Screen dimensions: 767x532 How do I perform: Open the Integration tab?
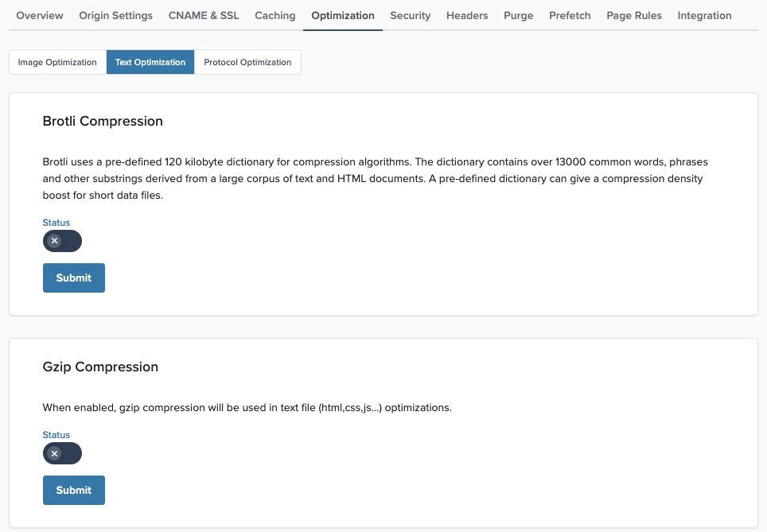704,15
